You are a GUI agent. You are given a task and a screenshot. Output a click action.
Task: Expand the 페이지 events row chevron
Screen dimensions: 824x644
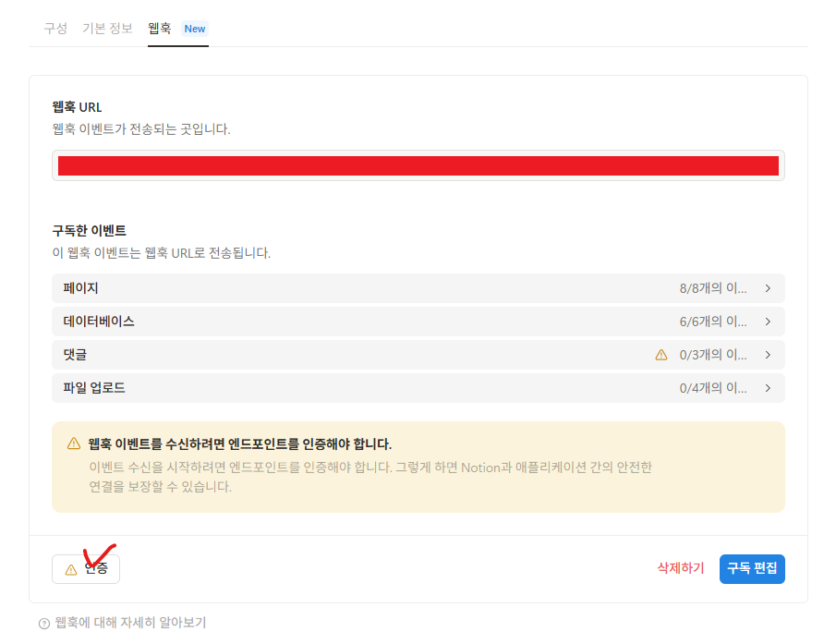[x=768, y=288]
